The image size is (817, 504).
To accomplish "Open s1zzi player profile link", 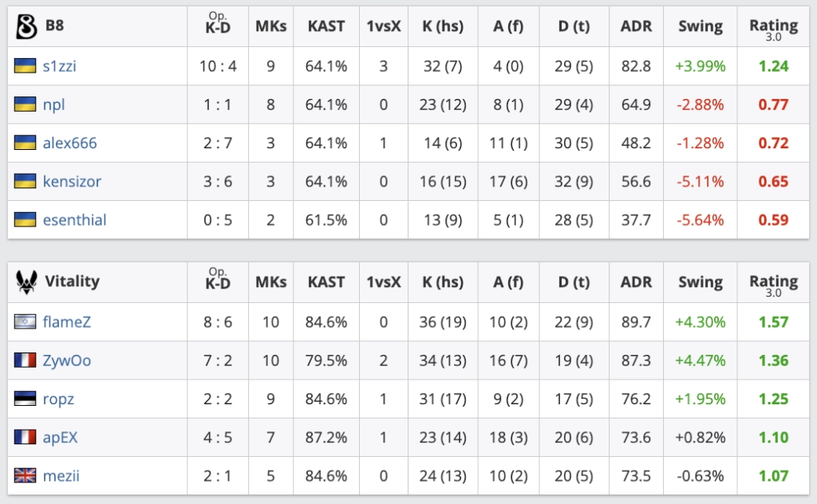I will click(59, 66).
